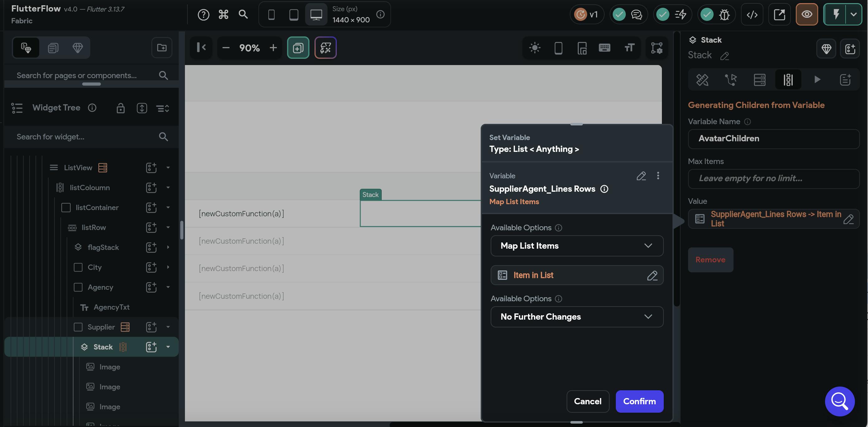
Task: Click the floating search help button
Action: tap(839, 401)
